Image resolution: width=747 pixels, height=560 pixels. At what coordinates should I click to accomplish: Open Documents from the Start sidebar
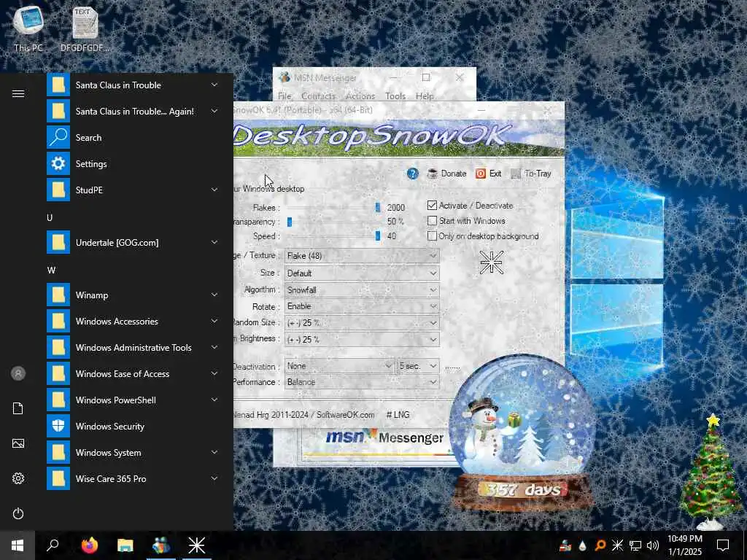click(18, 408)
